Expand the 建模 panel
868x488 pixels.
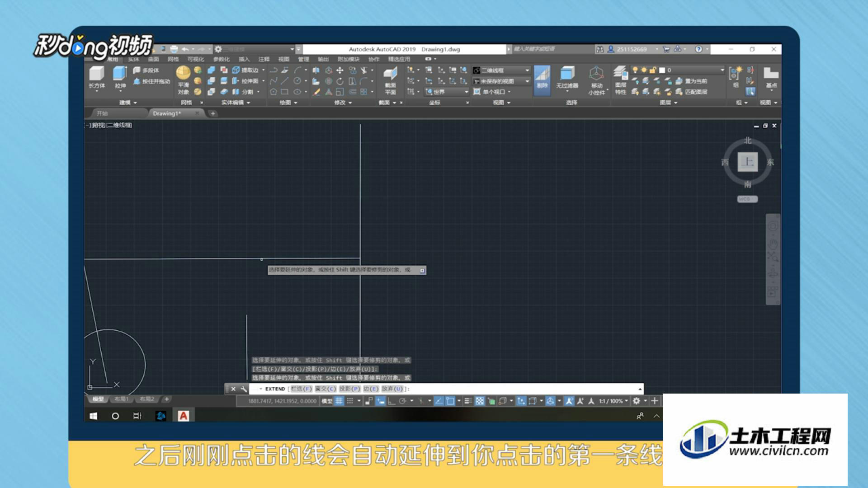[x=128, y=103]
